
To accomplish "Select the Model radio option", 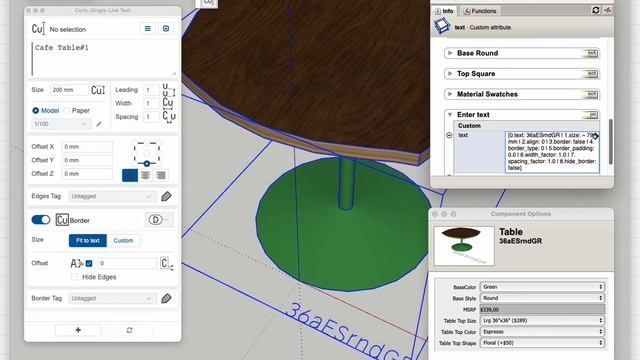I will pyautogui.click(x=36, y=111).
